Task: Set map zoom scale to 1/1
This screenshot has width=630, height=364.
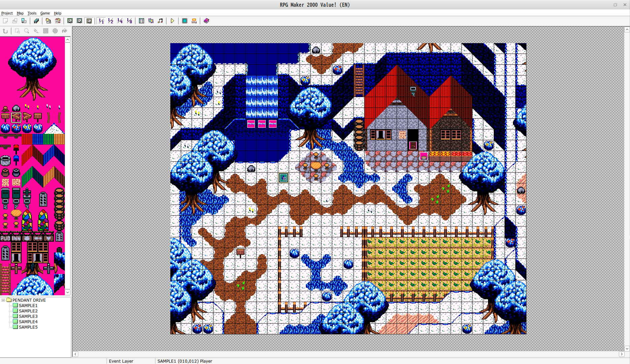Action: click(101, 21)
